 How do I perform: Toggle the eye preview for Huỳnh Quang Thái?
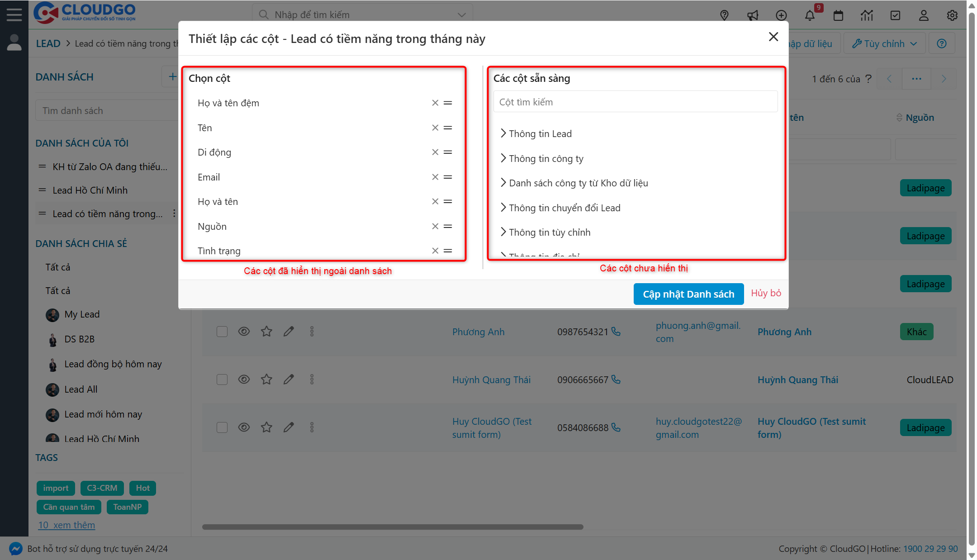(x=244, y=379)
